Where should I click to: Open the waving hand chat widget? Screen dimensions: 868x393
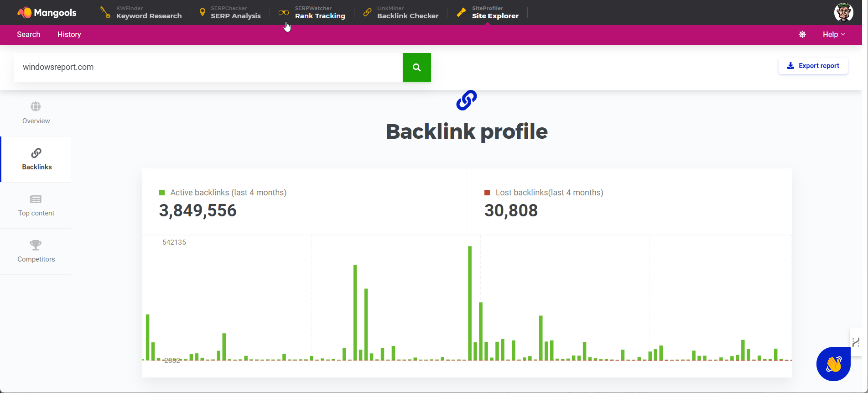[x=833, y=364]
